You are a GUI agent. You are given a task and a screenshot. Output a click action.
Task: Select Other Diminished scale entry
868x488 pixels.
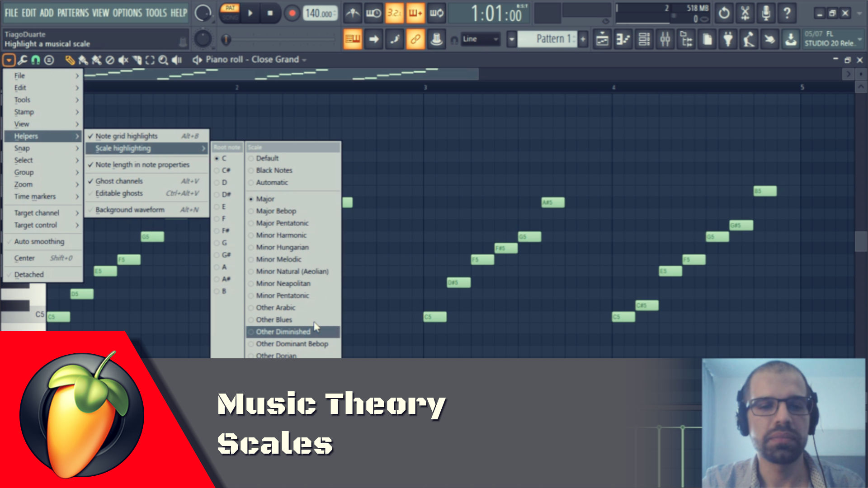point(292,332)
